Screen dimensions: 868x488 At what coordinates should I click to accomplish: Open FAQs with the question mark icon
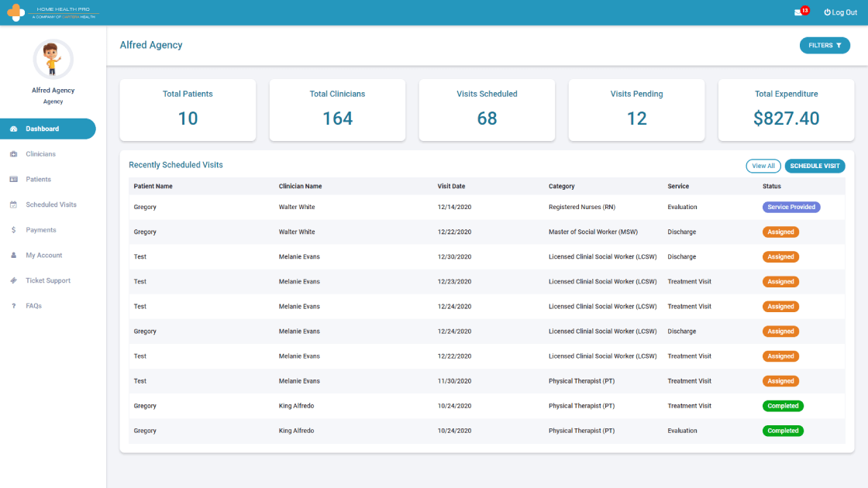point(14,305)
